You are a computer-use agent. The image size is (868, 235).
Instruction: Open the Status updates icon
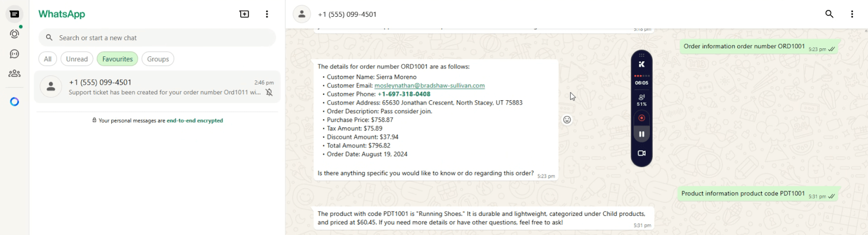[15, 34]
